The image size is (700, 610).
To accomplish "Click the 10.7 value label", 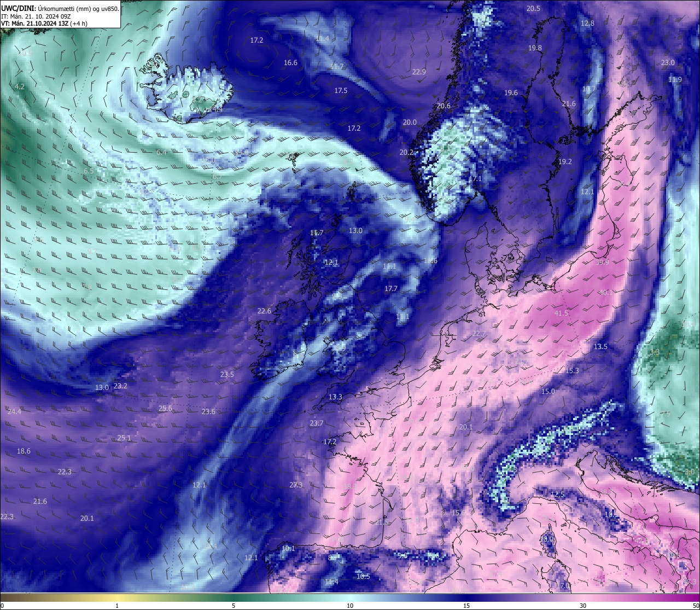I will pyautogui.click(x=589, y=89).
